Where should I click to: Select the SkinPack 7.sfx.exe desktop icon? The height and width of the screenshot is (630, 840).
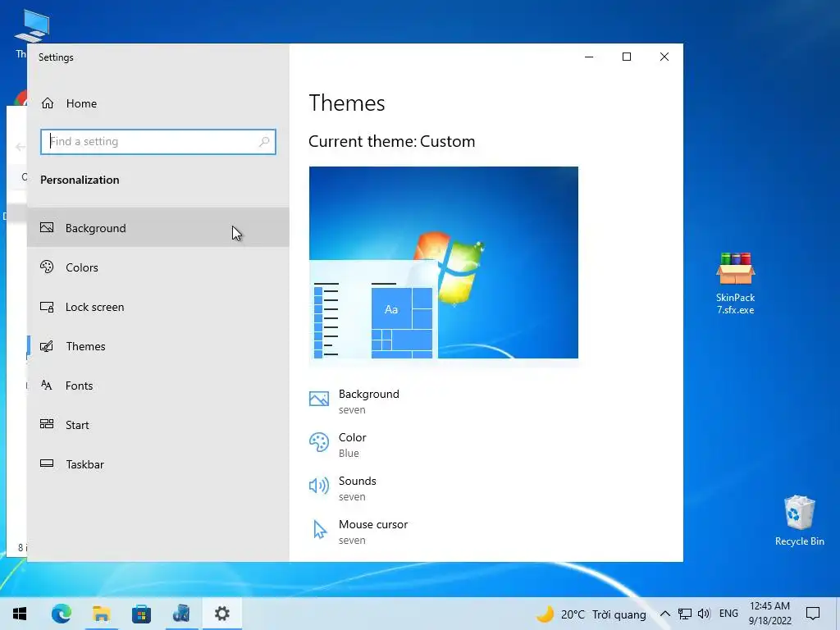click(x=736, y=283)
